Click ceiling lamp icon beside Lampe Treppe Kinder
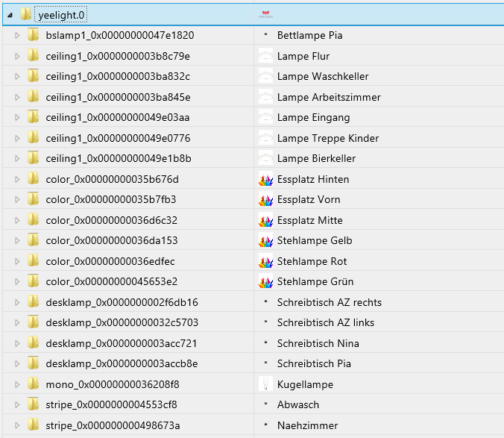504x438 pixels. 266,138
